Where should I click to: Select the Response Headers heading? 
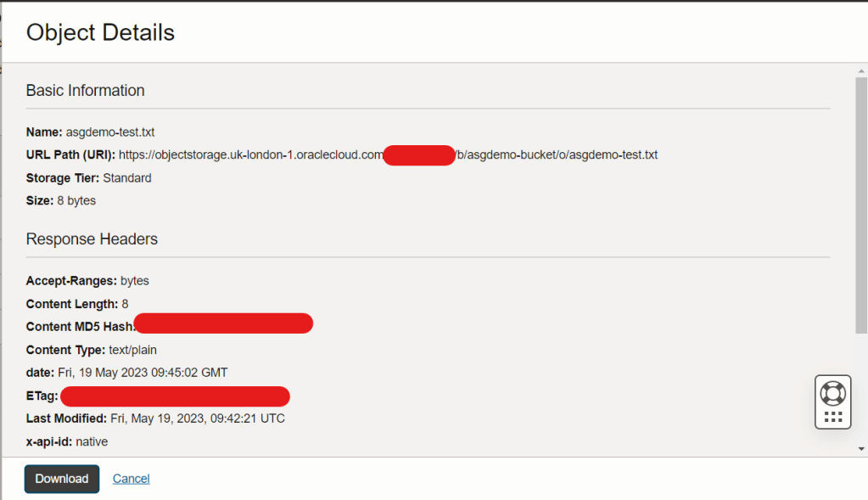pos(92,239)
